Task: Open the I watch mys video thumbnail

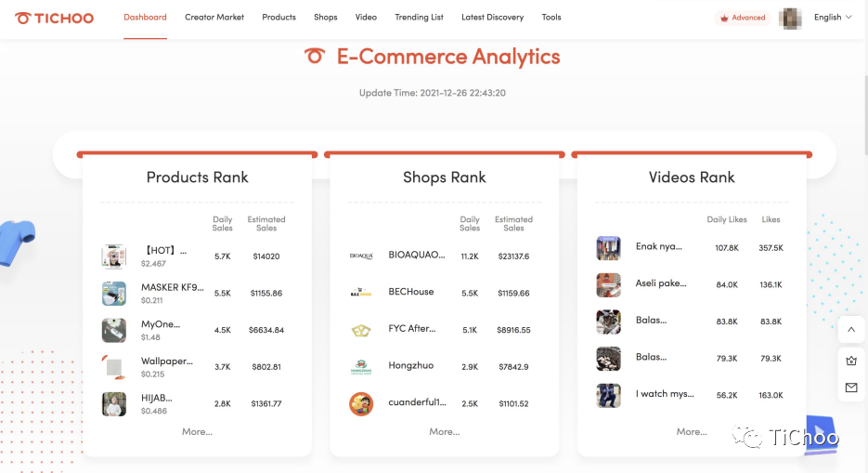Action: pyautogui.click(x=608, y=396)
